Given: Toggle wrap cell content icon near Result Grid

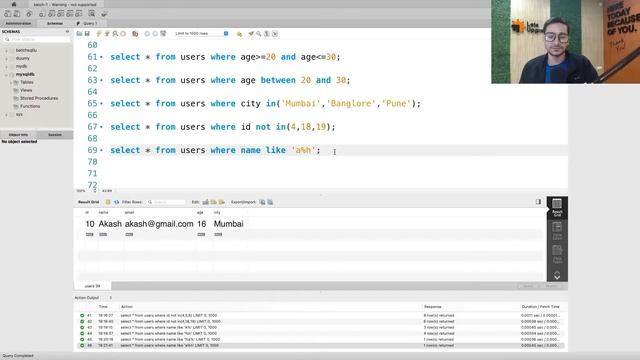Looking at the screenshot, I should (x=108, y=202).
